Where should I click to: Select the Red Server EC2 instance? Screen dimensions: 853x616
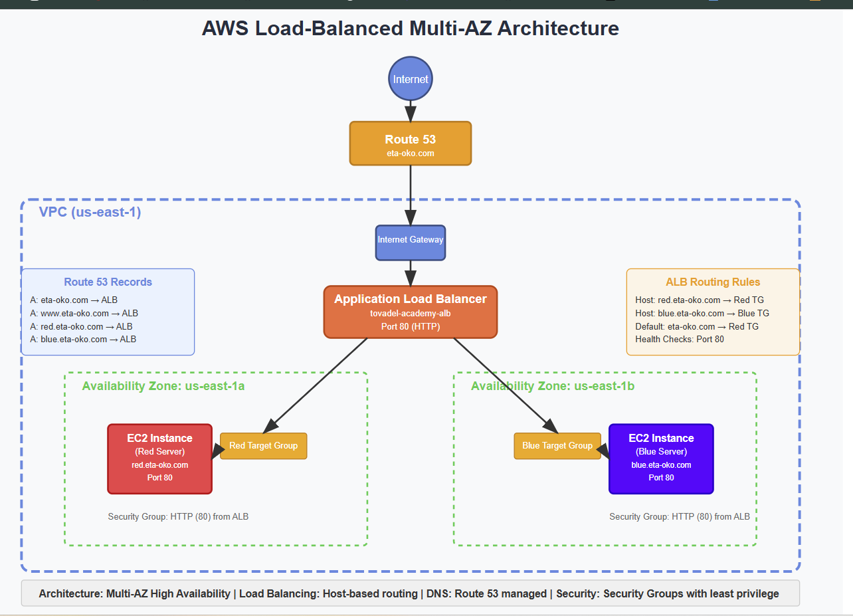click(159, 459)
